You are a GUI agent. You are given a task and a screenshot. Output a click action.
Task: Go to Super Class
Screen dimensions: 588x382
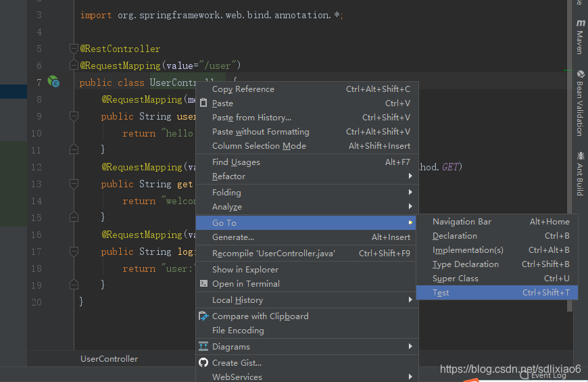pos(497,279)
